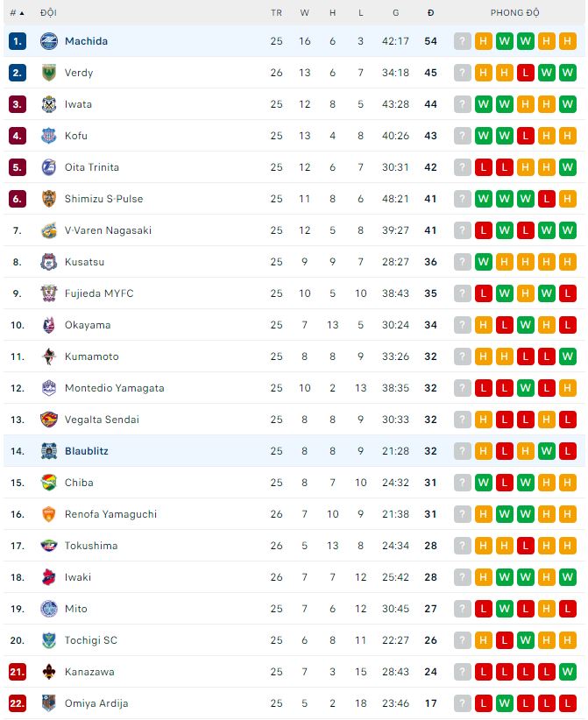Image resolution: width=588 pixels, height=720 pixels.
Task: Click the Shimizu S-Pulse team logo
Action: [x=49, y=199]
